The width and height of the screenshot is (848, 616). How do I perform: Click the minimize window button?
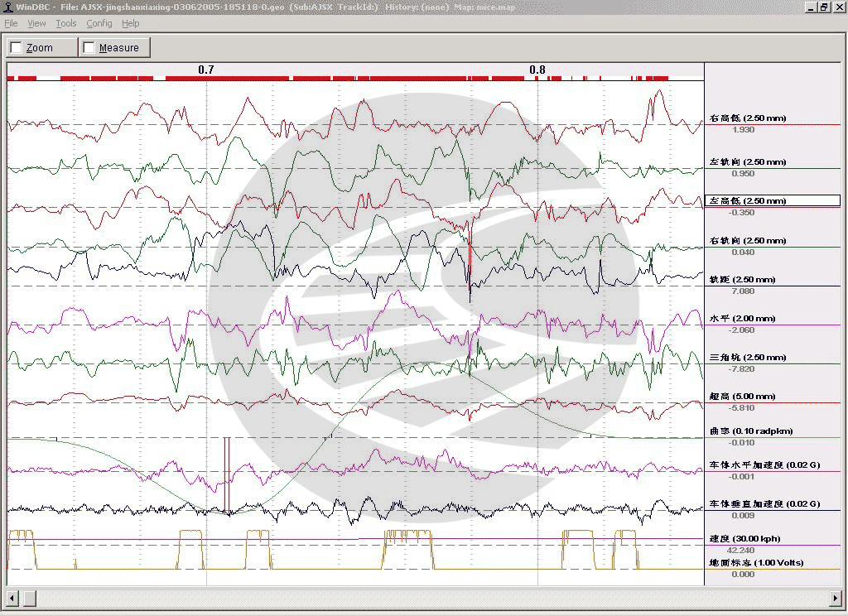click(812, 7)
